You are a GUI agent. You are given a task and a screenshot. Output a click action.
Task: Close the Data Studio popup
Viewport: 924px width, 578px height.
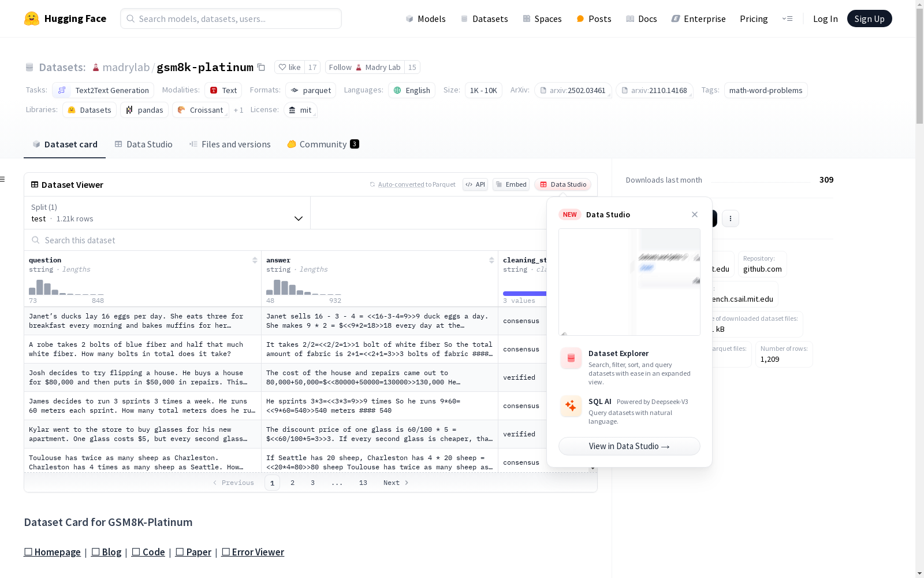coord(695,214)
